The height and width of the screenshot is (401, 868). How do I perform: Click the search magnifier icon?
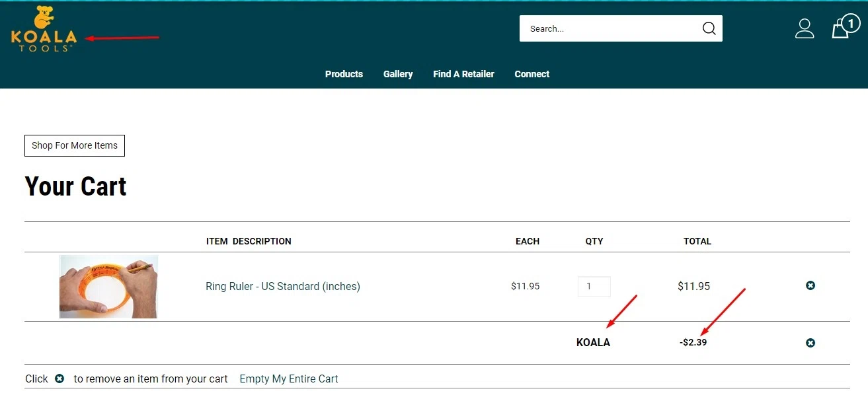(709, 28)
